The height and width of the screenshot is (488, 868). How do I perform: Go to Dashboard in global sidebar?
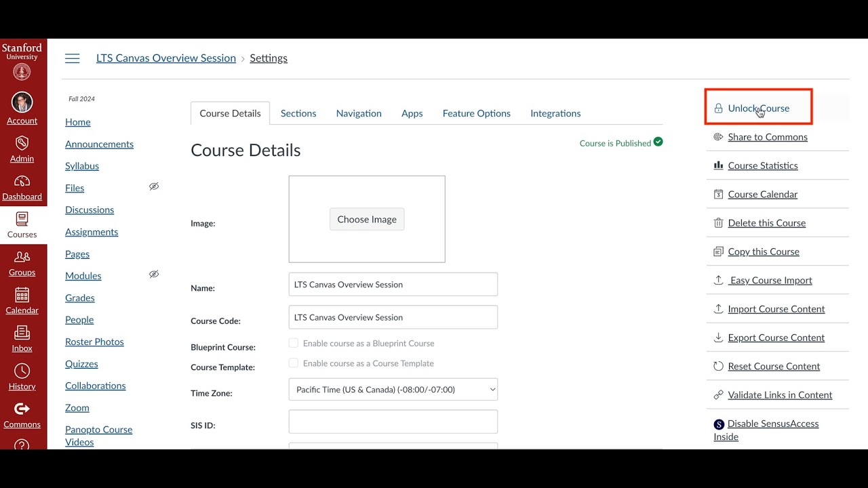[x=22, y=187]
